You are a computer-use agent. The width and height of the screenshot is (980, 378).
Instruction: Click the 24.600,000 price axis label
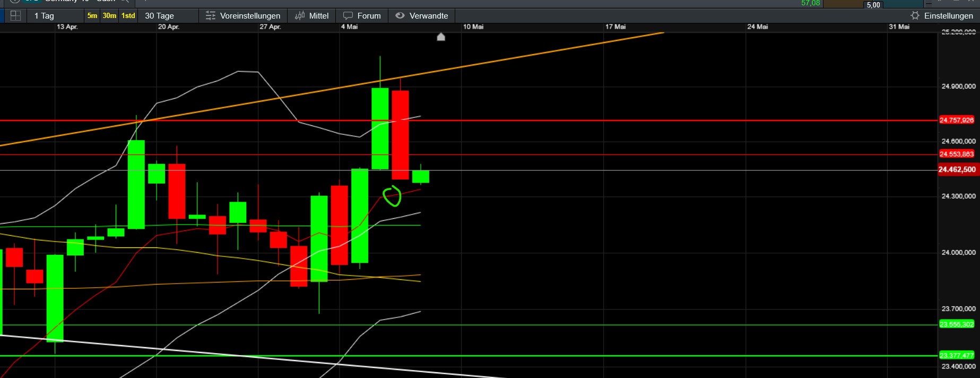coord(958,141)
